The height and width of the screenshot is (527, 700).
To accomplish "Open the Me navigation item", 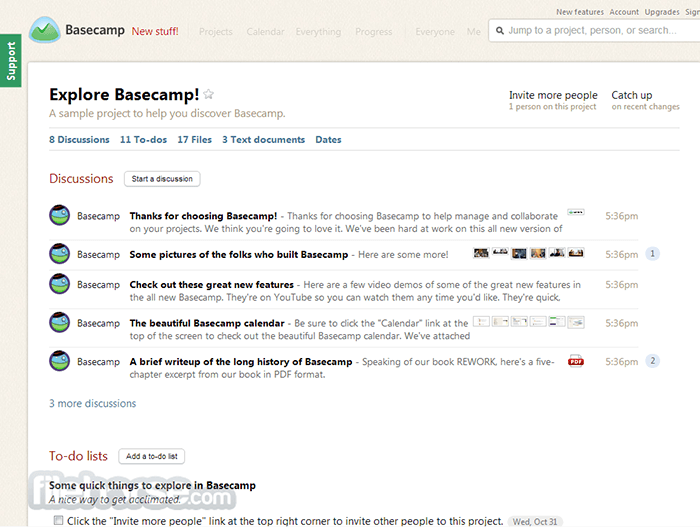I will (x=474, y=32).
